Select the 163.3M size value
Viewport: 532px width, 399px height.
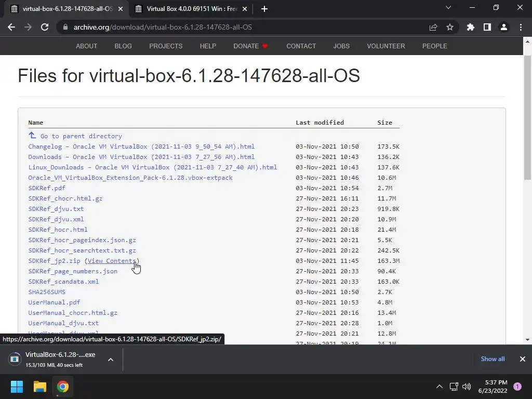point(389,261)
